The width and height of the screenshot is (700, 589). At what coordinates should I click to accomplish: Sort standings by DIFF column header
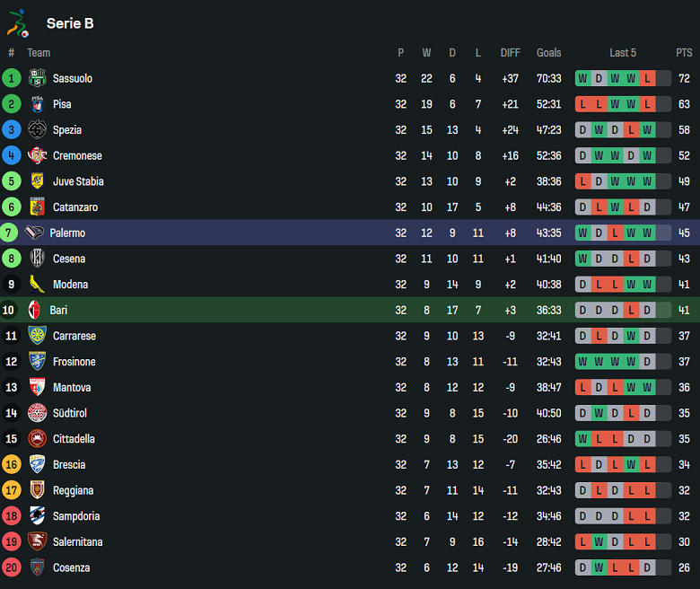tap(510, 53)
